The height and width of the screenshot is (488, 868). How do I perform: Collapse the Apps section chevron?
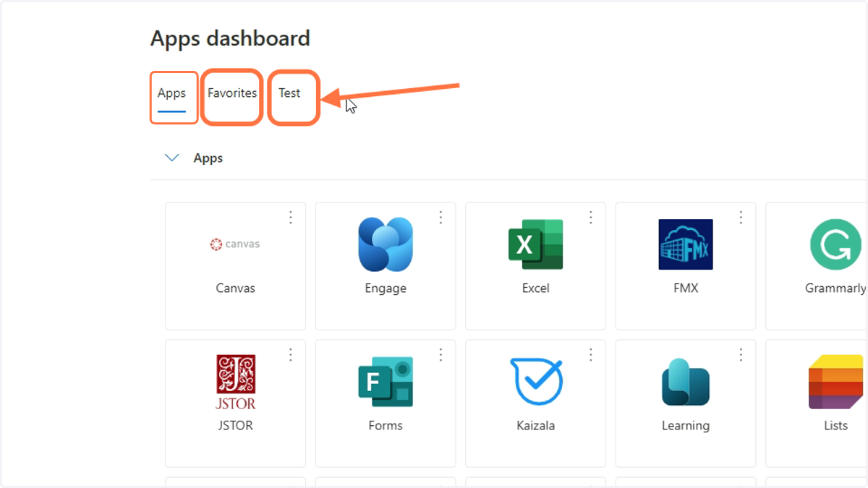click(172, 158)
